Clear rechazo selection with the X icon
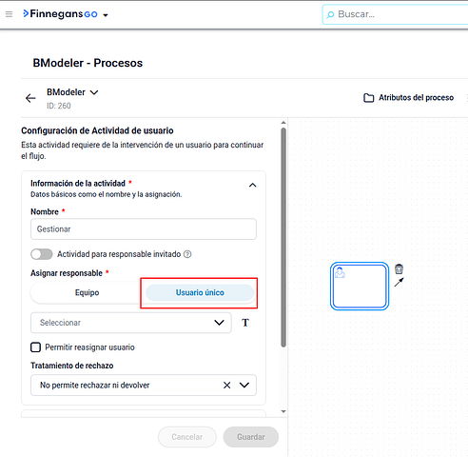The width and height of the screenshot is (468, 476). 226,386
